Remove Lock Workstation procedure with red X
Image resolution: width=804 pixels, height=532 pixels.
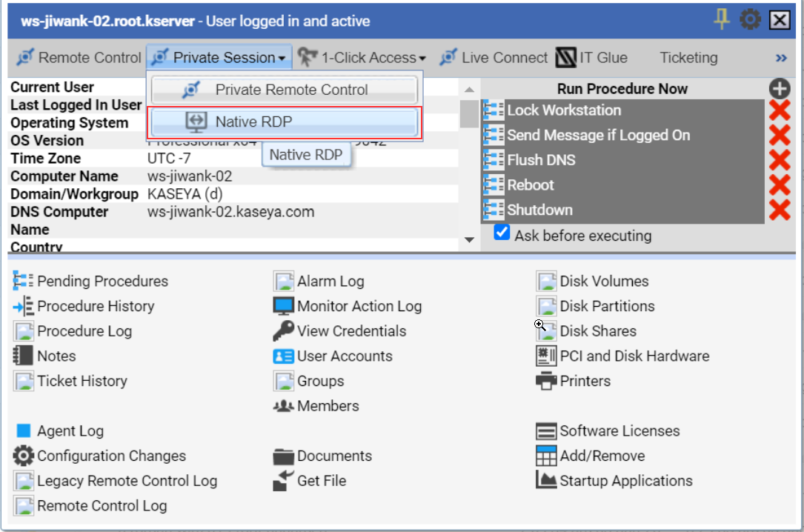780,110
